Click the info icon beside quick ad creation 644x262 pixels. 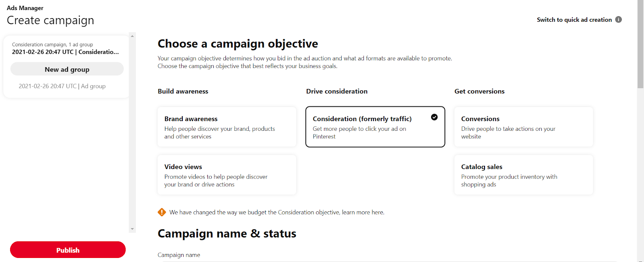click(619, 19)
